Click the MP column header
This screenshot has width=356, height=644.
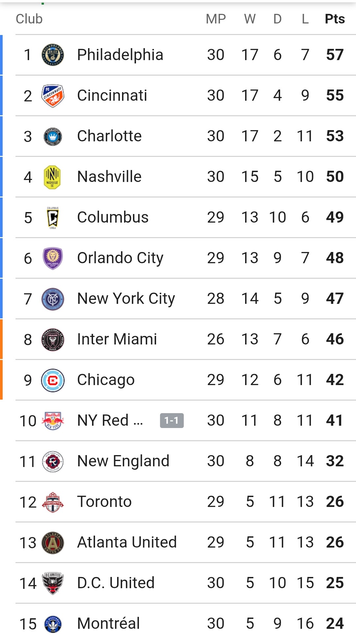pos(216,19)
